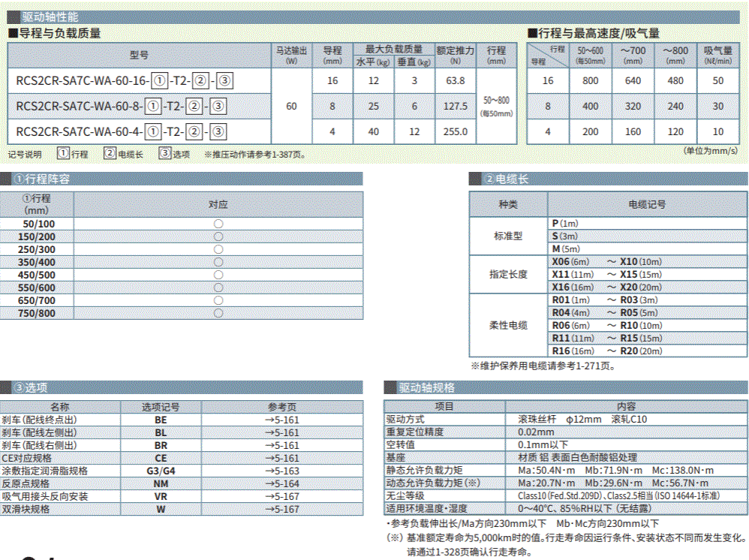749x560 pixels.
Task: Open reference →5-167 for 双滑块规格
Action: click(282, 510)
